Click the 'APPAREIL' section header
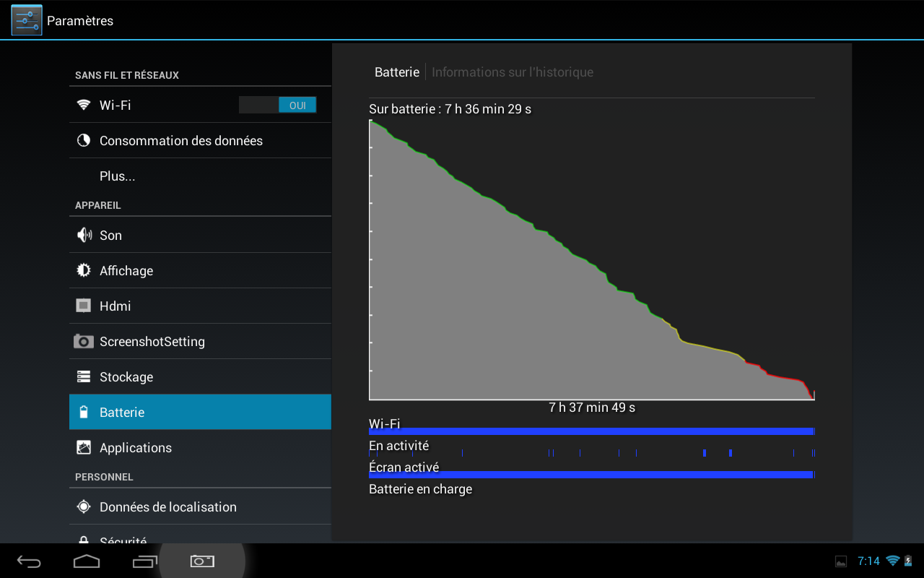 (x=98, y=205)
